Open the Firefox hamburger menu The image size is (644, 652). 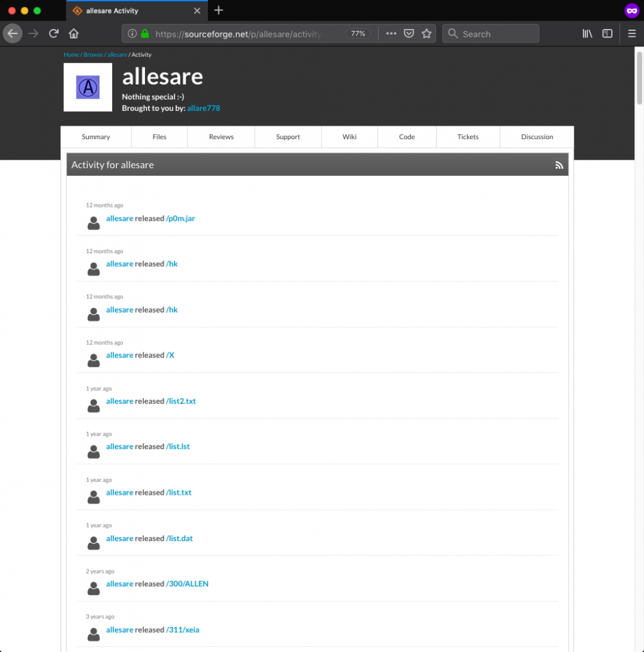point(632,34)
